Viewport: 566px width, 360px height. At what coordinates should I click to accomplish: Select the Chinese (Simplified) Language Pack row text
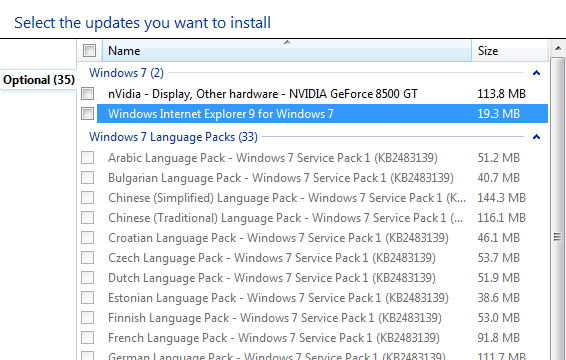click(x=287, y=198)
